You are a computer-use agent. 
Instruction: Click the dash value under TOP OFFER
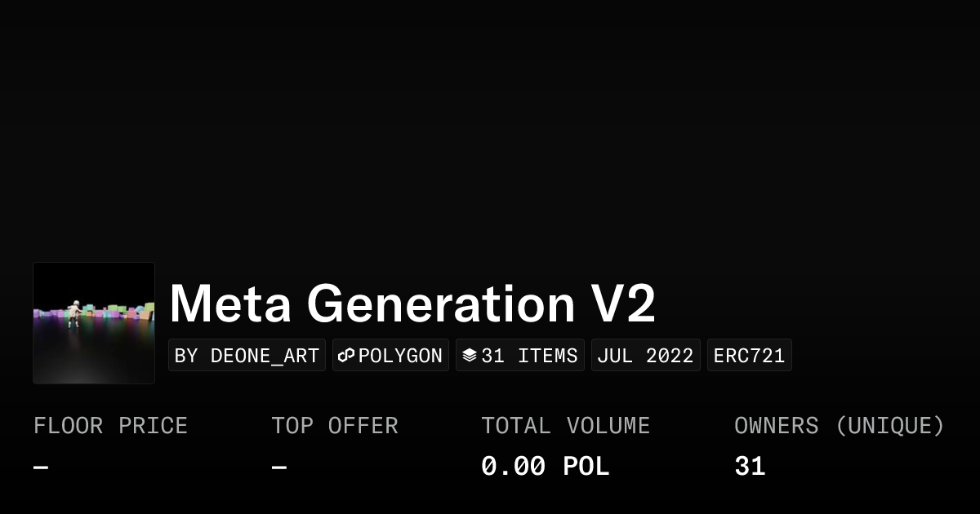(x=279, y=467)
